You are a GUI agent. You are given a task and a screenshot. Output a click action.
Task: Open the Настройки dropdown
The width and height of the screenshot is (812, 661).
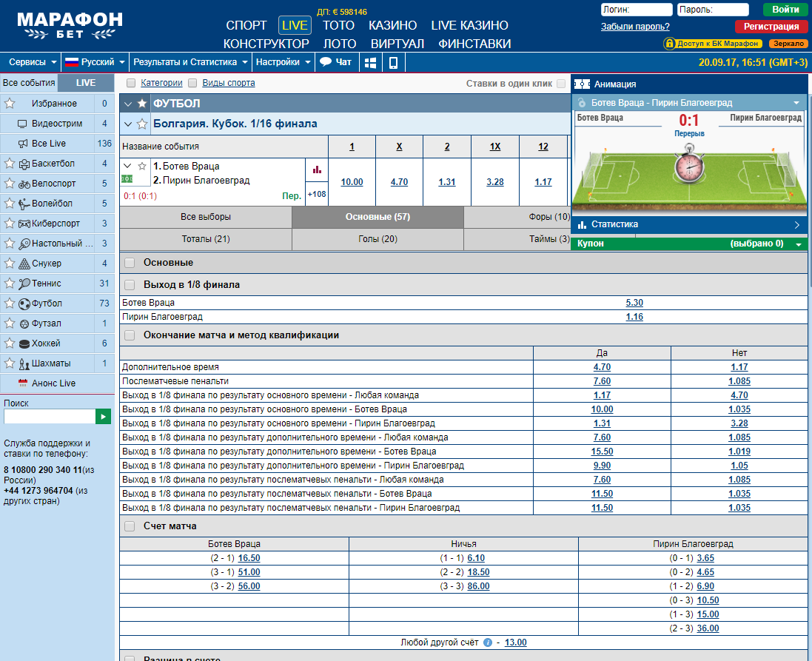(x=283, y=62)
